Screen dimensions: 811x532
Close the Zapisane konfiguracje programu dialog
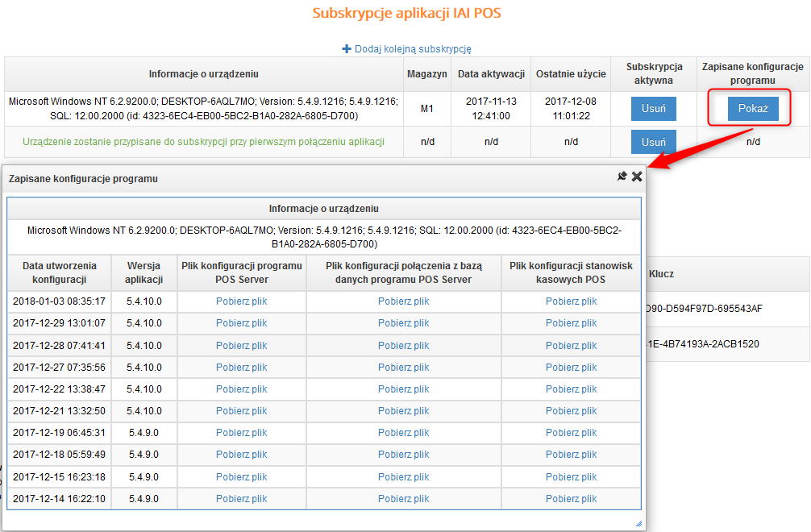pos(637,177)
